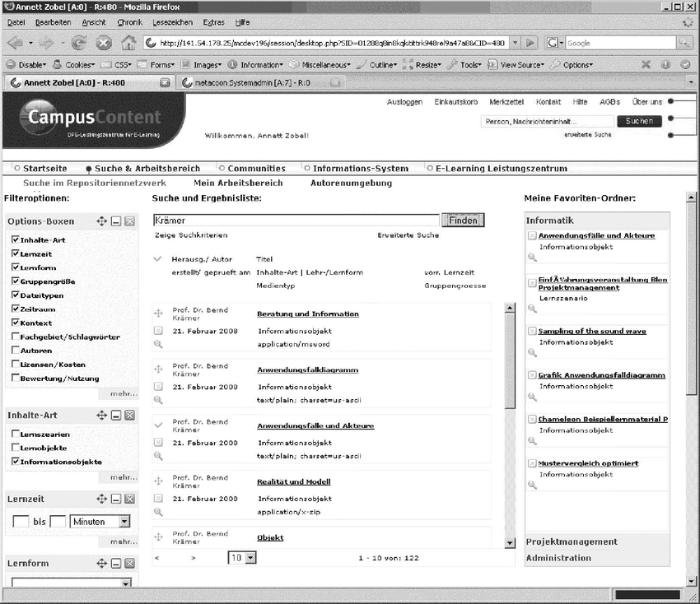This screenshot has height=604, width=700.
Task: Check the Lernobjekte checkbox
Action: coord(16,448)
